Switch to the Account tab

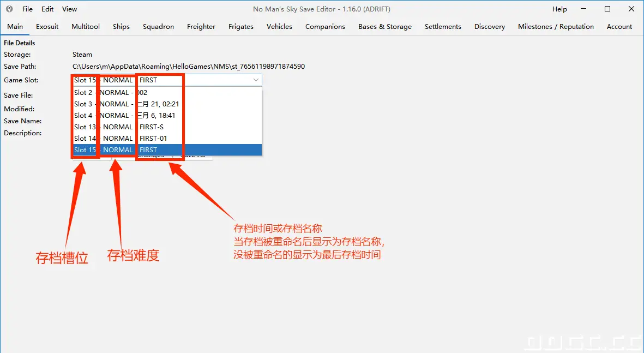(x=619, y=26)
